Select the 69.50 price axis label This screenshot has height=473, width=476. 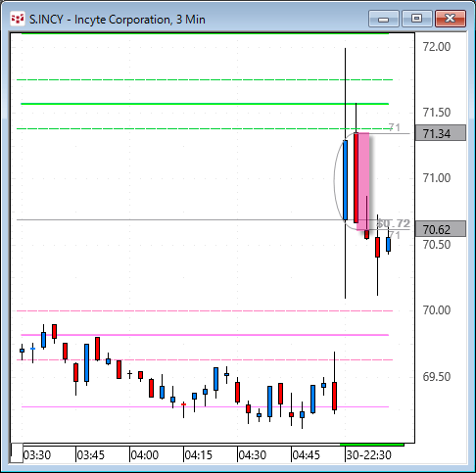tap(437, 376)
